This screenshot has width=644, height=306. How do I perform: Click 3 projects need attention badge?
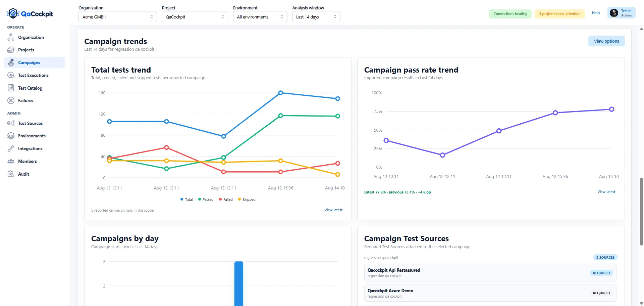559,14
